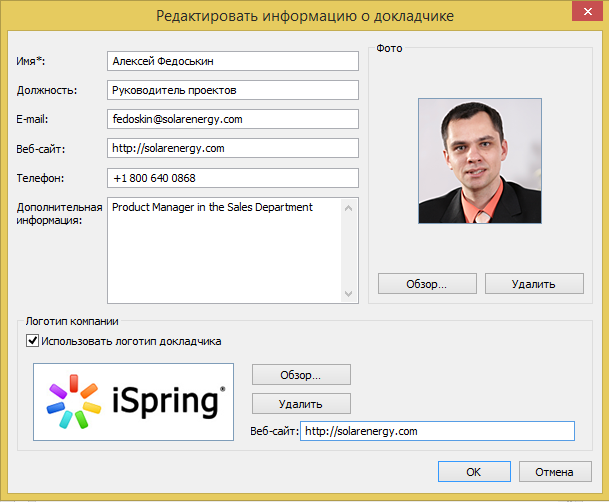Viewport: 609px width, 502px height.
Task: Click the Фото group label
Action: coord(389,48)
